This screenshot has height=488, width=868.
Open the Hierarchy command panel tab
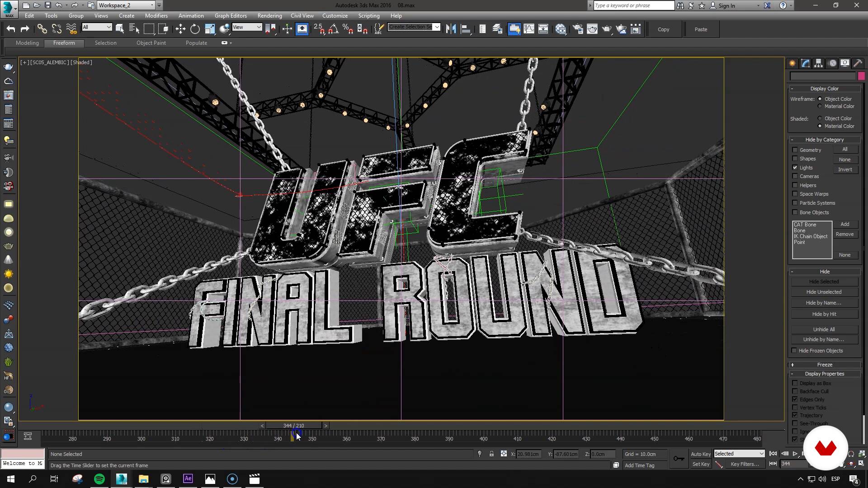click(818, 63)
